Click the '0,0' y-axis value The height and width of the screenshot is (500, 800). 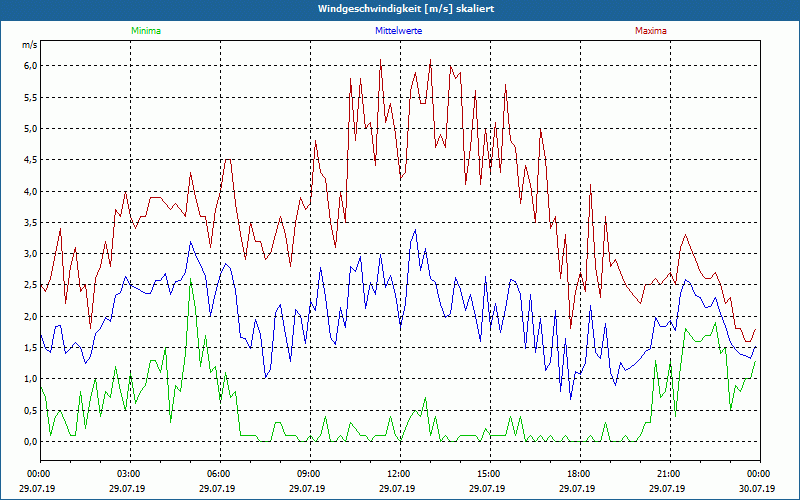pyautogui.click(x=31, y=442)
